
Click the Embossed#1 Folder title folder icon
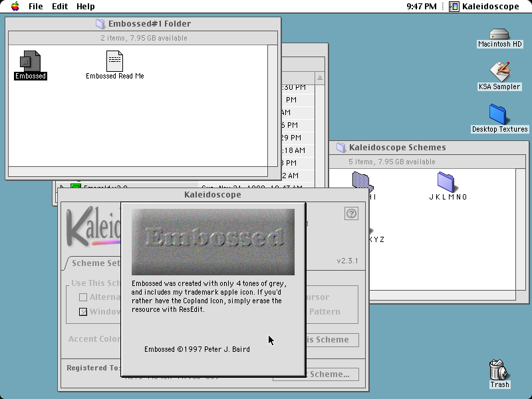pos(100,24)
